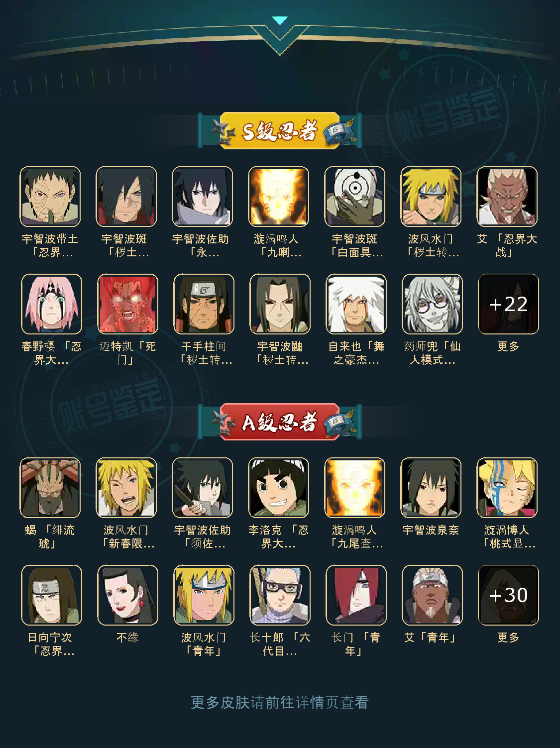Tap 春野樱「忍界大战」pink-haired portrait

(51, 304)
